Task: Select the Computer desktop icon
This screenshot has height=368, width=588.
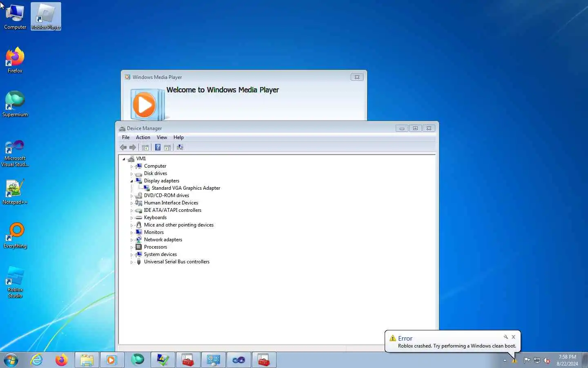Action: coord(15,17)
